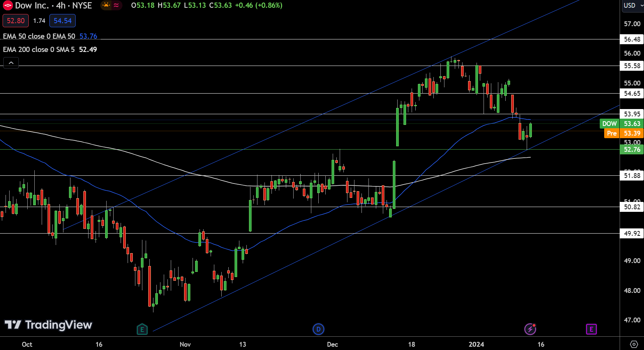This screenshot has height=350, width=644.
Task: Click the Dow Inc. red logo icon
Action: [8, 6]
